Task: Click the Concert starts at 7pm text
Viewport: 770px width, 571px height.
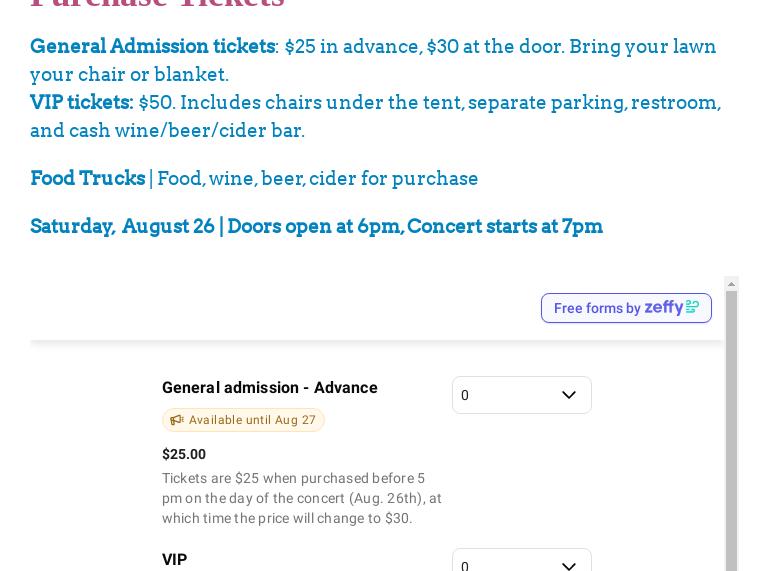Action: point(505,226)
